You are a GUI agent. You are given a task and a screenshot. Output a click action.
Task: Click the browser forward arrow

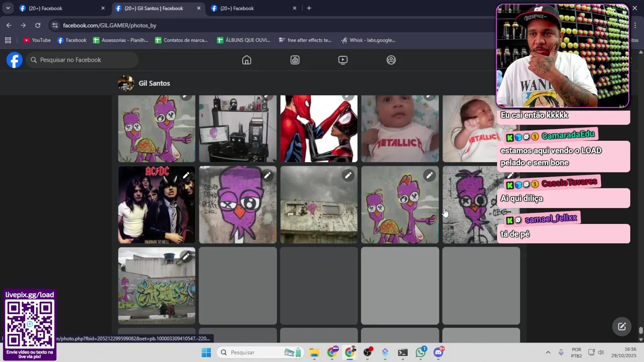point(23,25)
